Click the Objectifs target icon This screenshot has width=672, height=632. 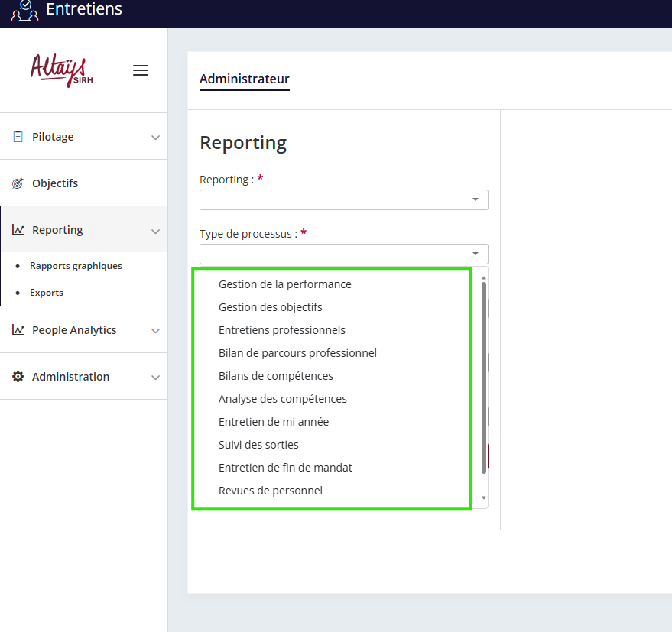tap(18, 183)
